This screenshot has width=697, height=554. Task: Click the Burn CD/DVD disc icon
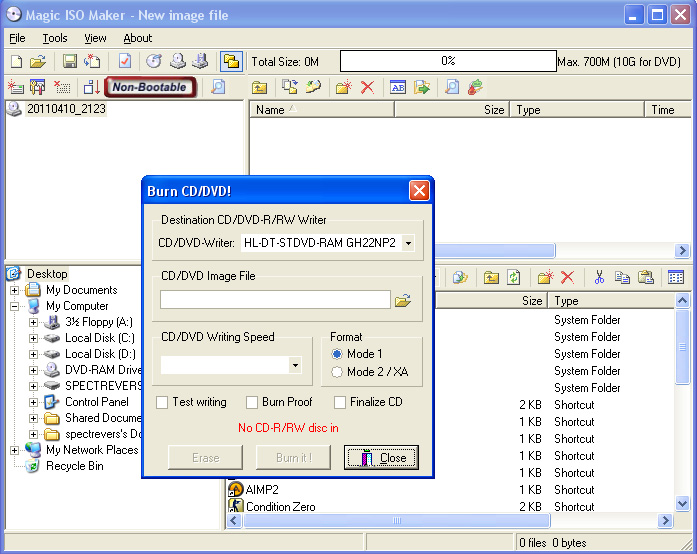click(x=154, y=61)
